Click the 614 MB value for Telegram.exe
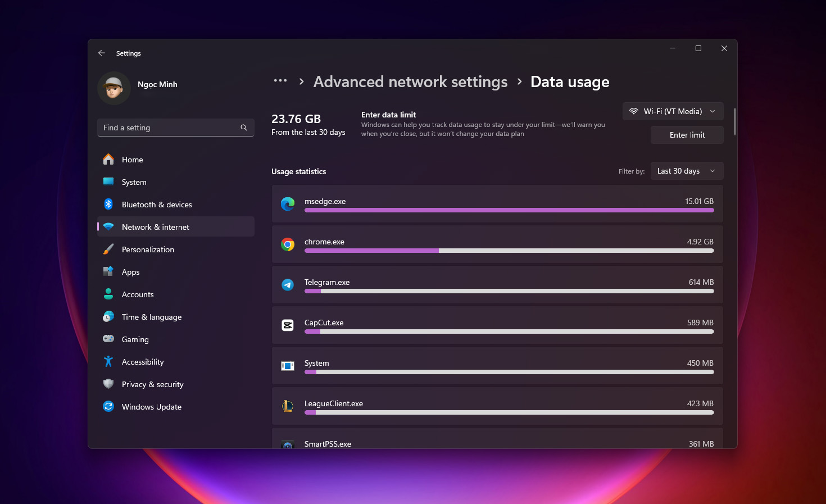This screenshot has width=826, height=504. tap(701, 282)
